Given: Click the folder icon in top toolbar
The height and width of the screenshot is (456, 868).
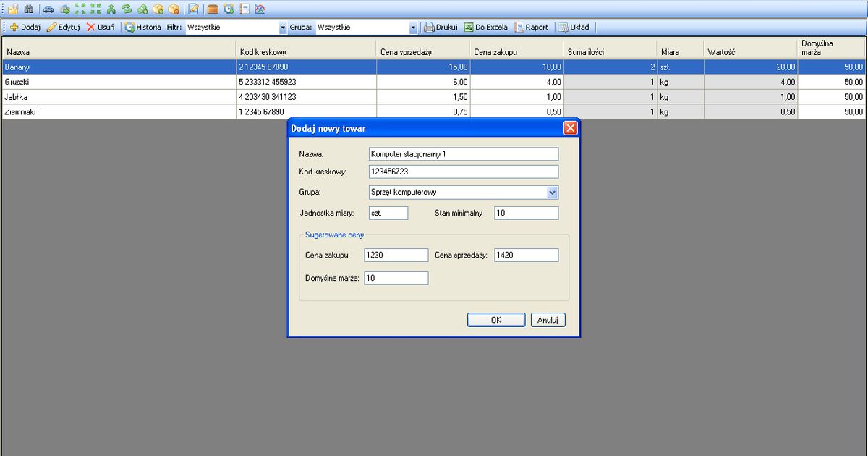Looking at the screenshot, I should (13, 9).
